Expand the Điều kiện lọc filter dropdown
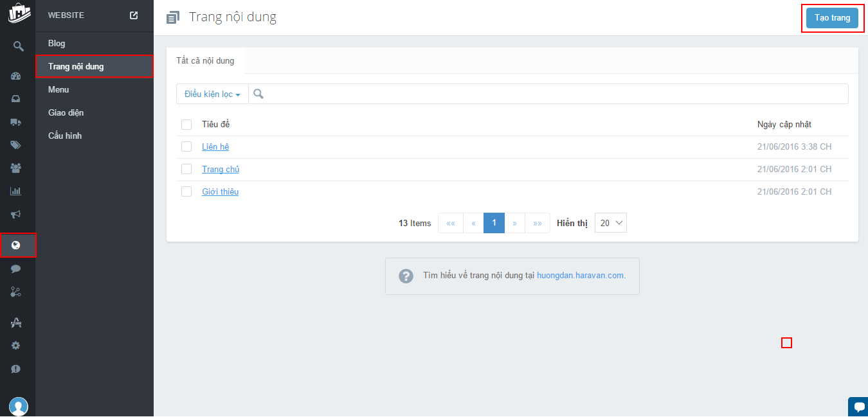Screen dimensions: 868x417 [212, 94]
